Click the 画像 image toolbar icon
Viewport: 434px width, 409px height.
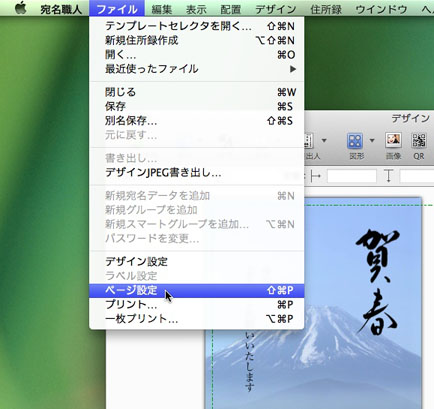(x=393, y=141)
